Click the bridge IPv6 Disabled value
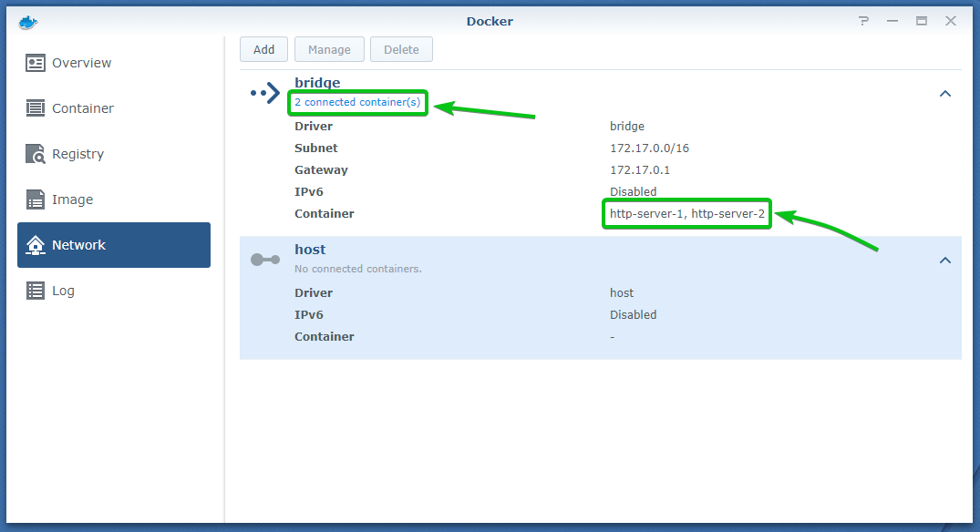The height and width of the screenshot is (532, 980). [633, 191]
